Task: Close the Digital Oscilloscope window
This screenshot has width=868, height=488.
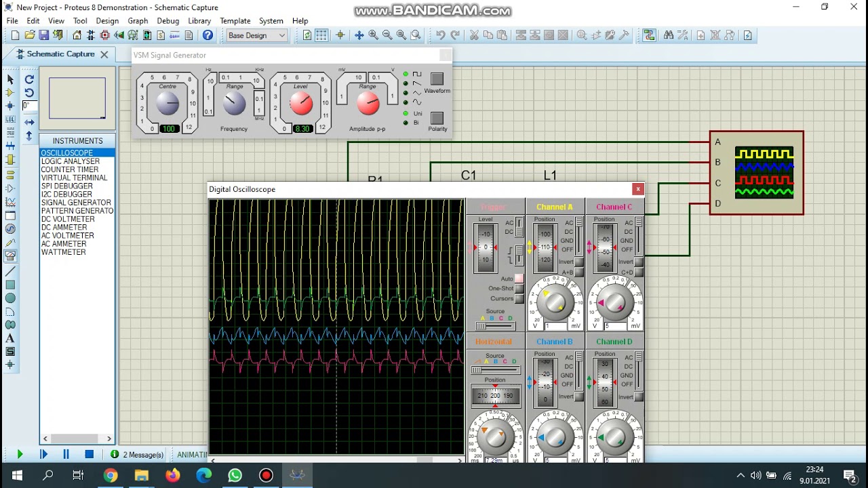Action: 637,189
